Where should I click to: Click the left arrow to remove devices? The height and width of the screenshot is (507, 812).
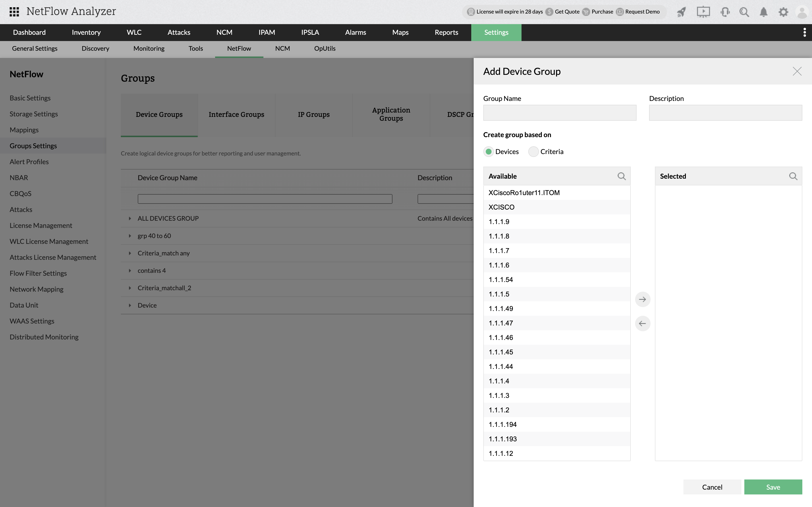[643, 323]
